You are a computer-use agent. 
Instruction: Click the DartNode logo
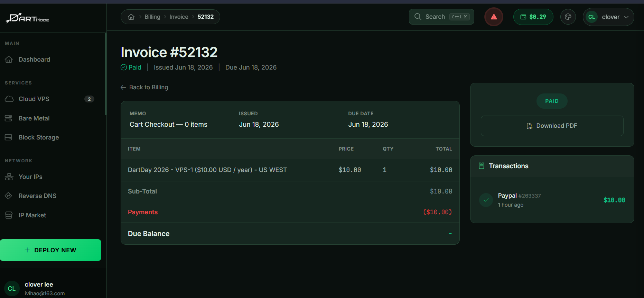(x=28, y=18)
